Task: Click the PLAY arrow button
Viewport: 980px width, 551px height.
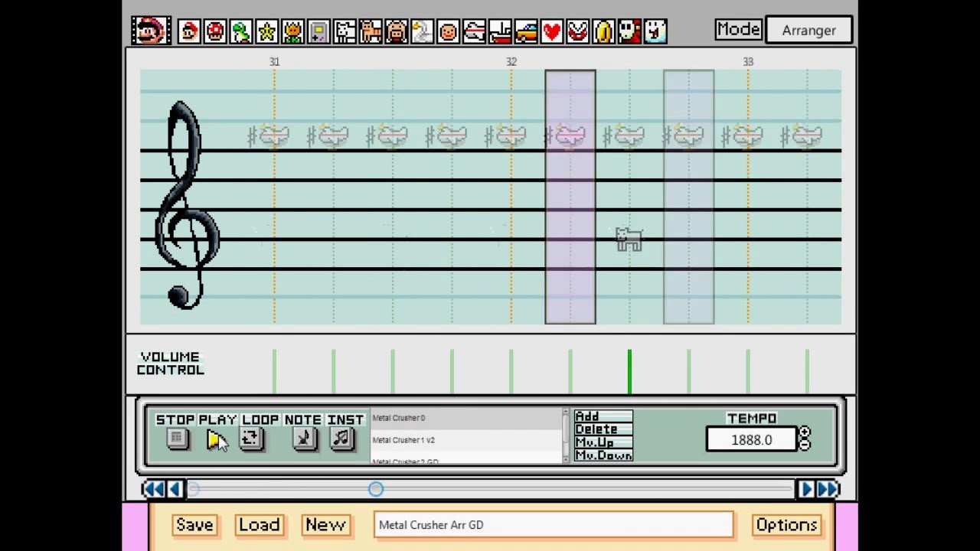Action: click(x=217, y=439)
